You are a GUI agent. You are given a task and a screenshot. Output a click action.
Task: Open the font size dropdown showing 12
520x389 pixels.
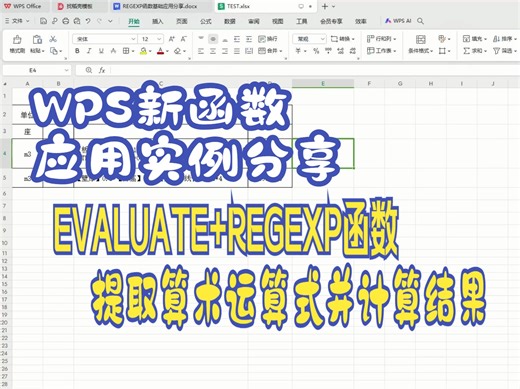pos(159,39)
